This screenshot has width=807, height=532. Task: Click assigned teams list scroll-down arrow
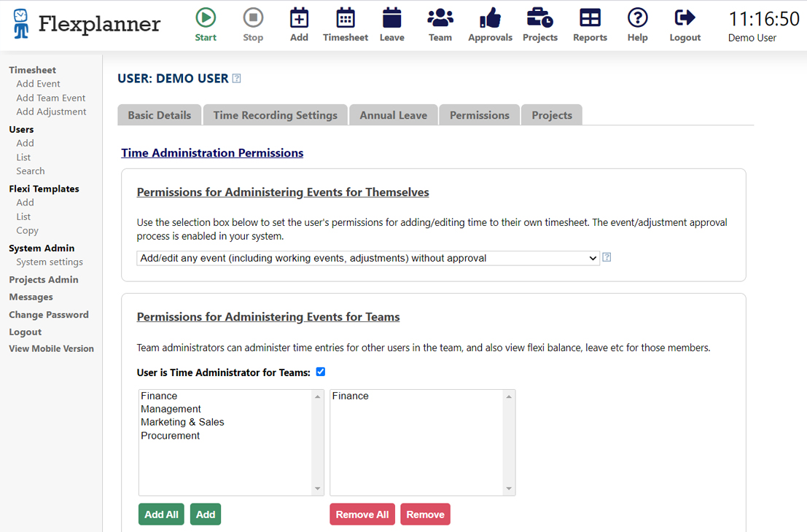(509, 488)
